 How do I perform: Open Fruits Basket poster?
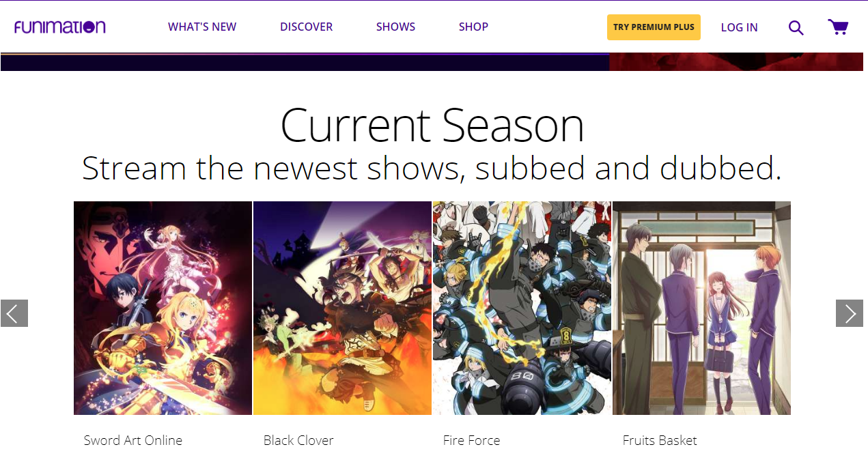pyautogui.click(x=701, y=308)
